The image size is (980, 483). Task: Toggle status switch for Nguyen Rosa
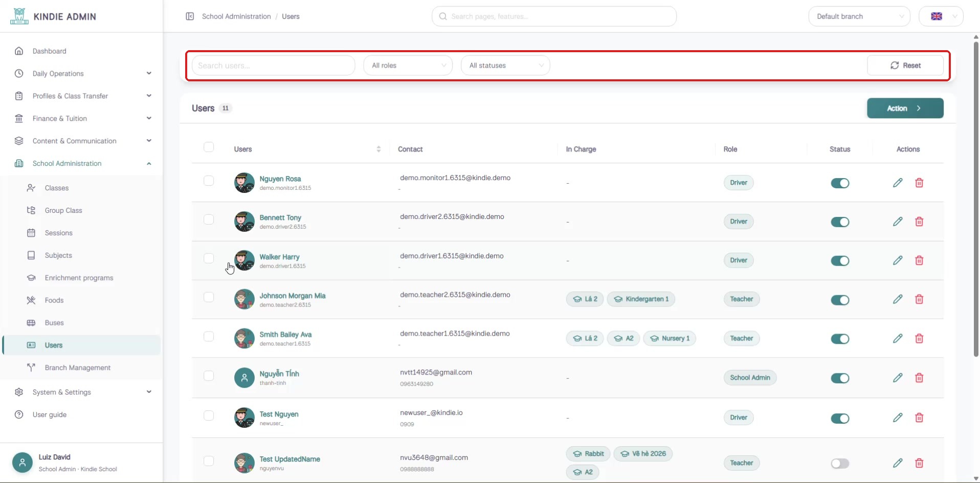tap(840, 183)
